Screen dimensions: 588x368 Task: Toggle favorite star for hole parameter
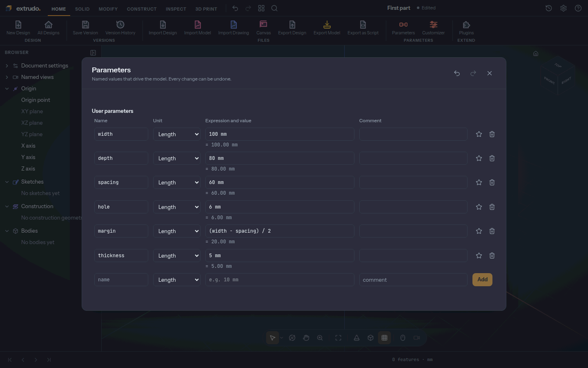pyautogui.click(x=479, y=207)
